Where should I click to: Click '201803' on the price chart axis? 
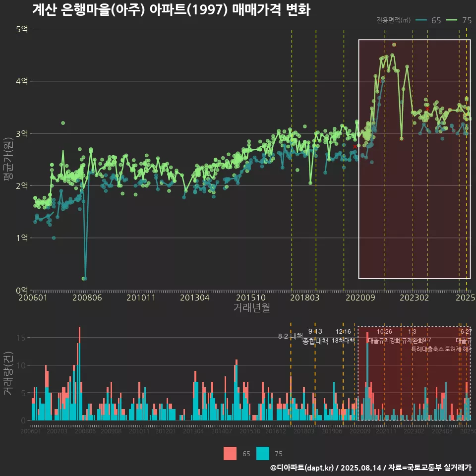click(305, 297)
